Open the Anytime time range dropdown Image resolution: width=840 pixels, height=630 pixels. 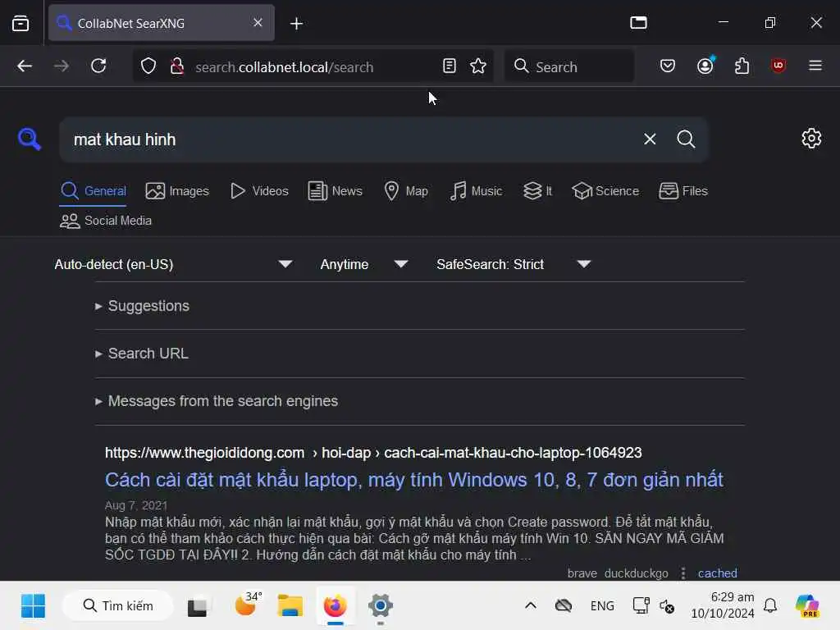coord(363,264)
